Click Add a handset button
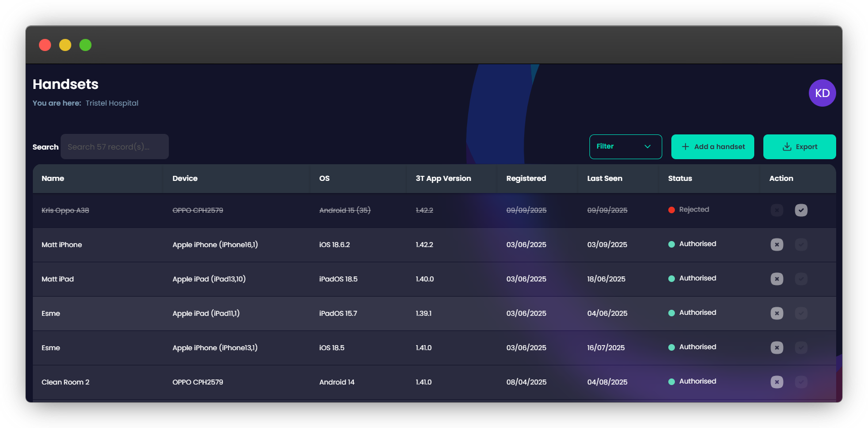The image size is (868, 428). [712, 147]
